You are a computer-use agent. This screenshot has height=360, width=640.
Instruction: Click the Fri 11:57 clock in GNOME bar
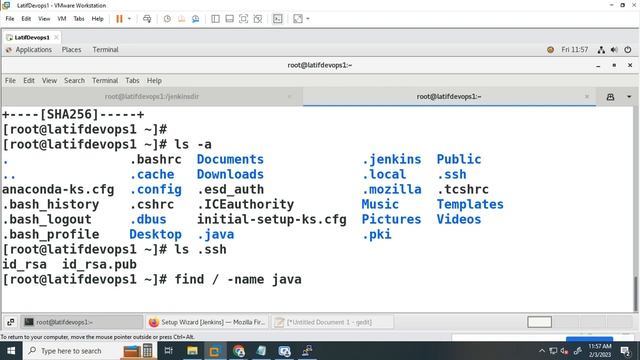[575, 50]
